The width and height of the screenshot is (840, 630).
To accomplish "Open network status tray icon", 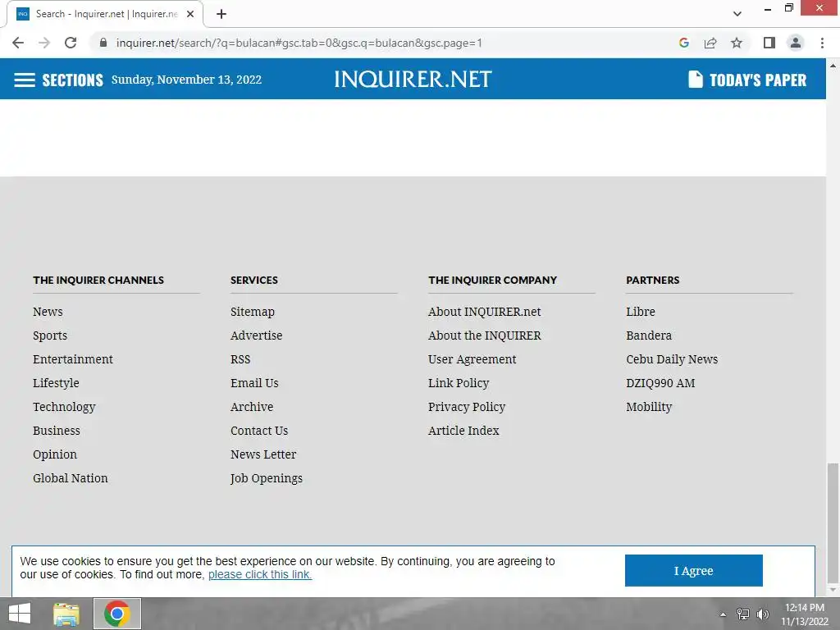I will point(742,614).
